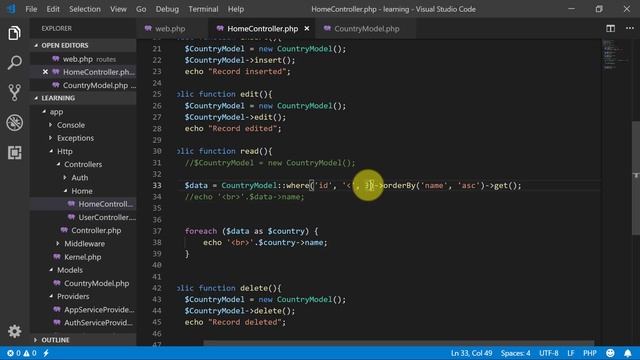Viewport: 640px width, 360px height.
Task: Split the editor to the side
Action: (610, 28)
